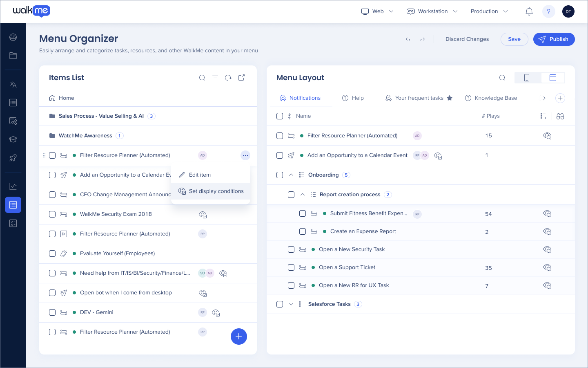Screen dimensions: 588x368
Task: Click Discard Changes
Action: [x=467, y=39]
